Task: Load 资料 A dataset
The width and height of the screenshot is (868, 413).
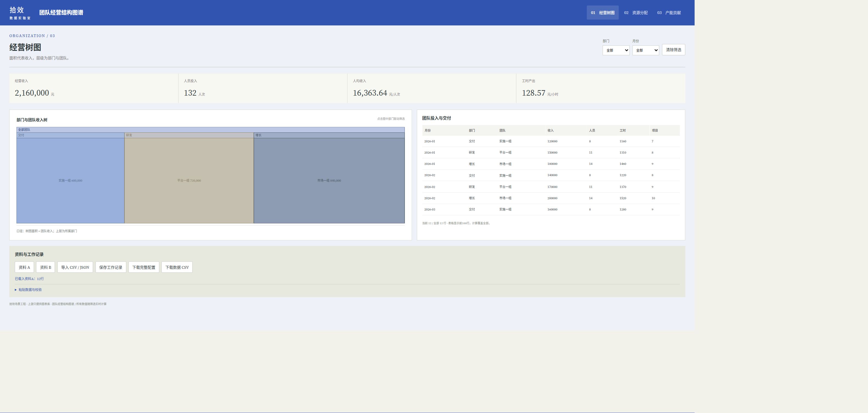Action: (24, 267)
